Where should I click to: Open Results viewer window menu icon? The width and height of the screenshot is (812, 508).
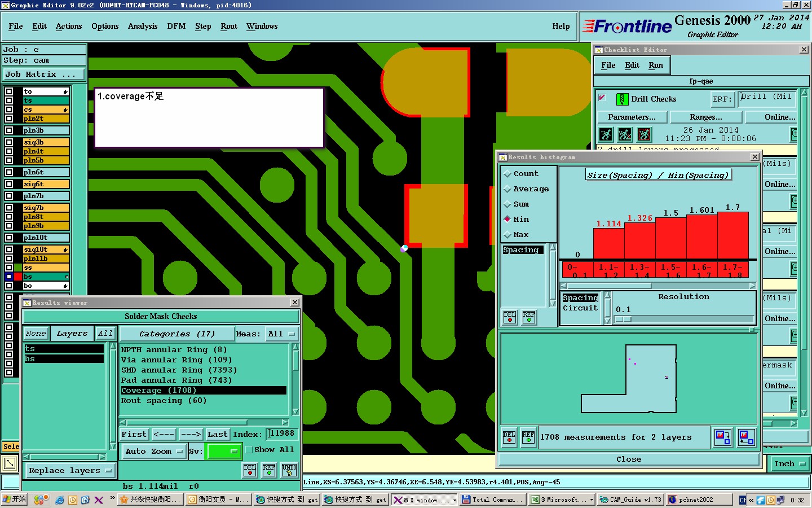[x=27, y=303]
